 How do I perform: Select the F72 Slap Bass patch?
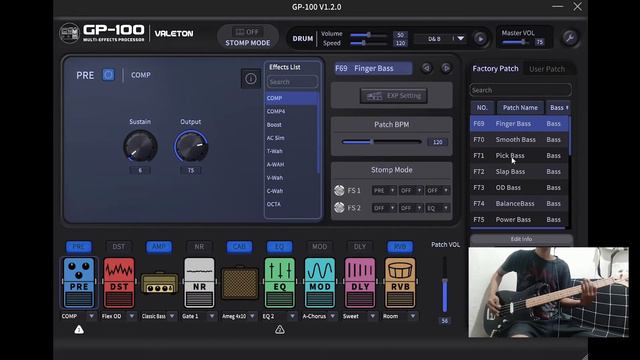pos(519,171)
